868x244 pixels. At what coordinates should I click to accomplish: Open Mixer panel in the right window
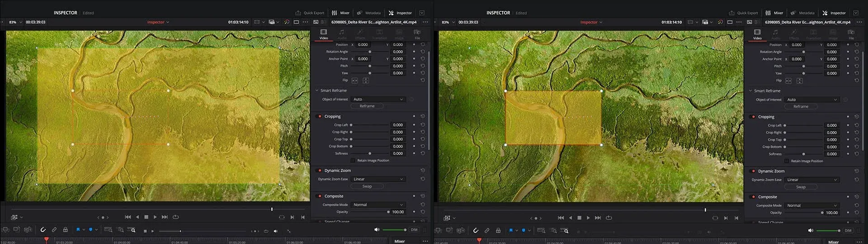coord(774,13)
